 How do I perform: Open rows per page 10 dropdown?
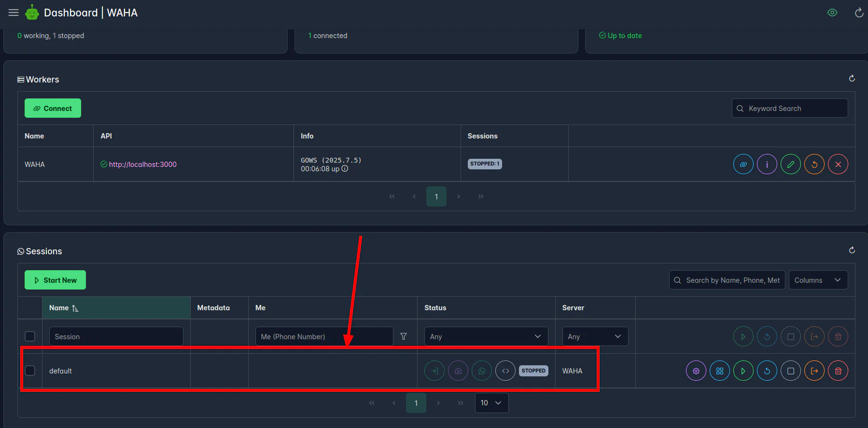492,403
